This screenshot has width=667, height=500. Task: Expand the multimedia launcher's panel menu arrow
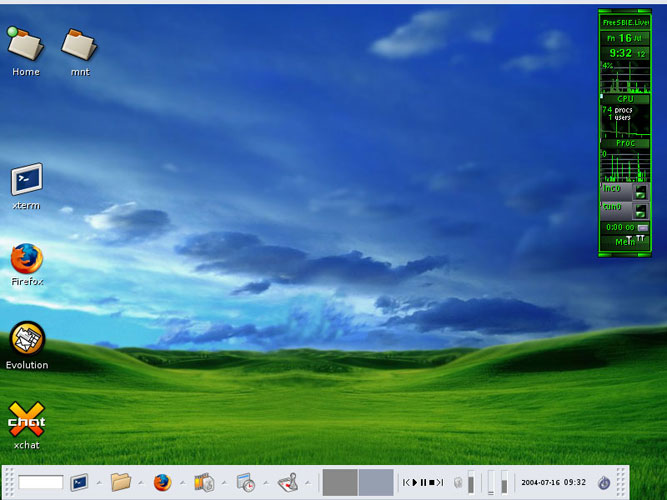coord(224,483)
